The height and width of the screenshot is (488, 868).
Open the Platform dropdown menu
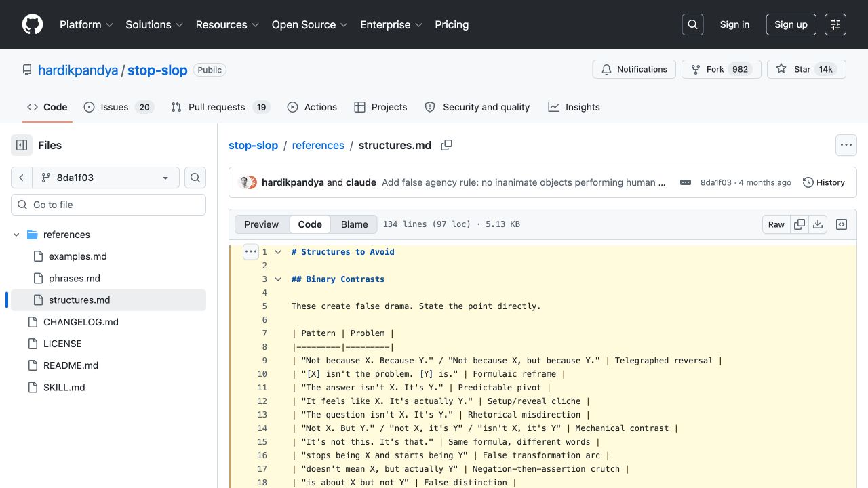[85, 24]
